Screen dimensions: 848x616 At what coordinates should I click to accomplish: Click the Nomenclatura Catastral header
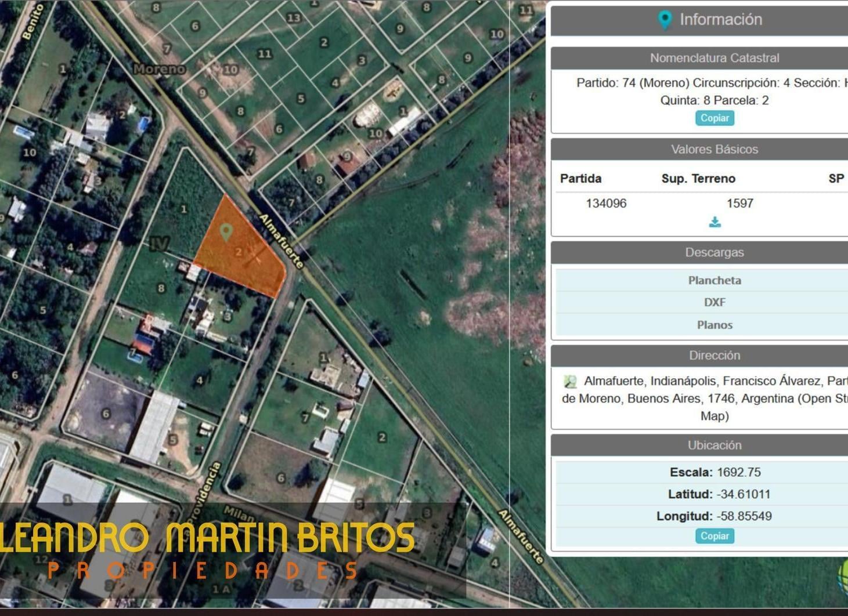click(715, 58)
